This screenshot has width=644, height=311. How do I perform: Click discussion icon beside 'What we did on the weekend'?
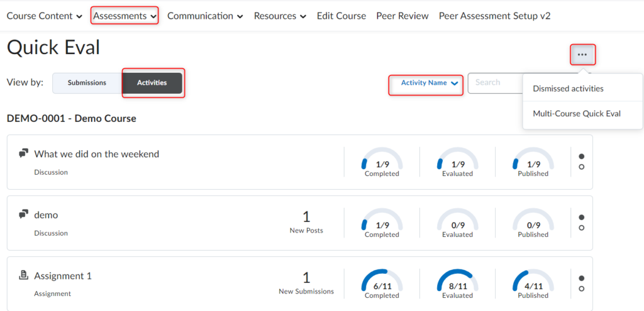pyautogui.click(x=24, y=153)
